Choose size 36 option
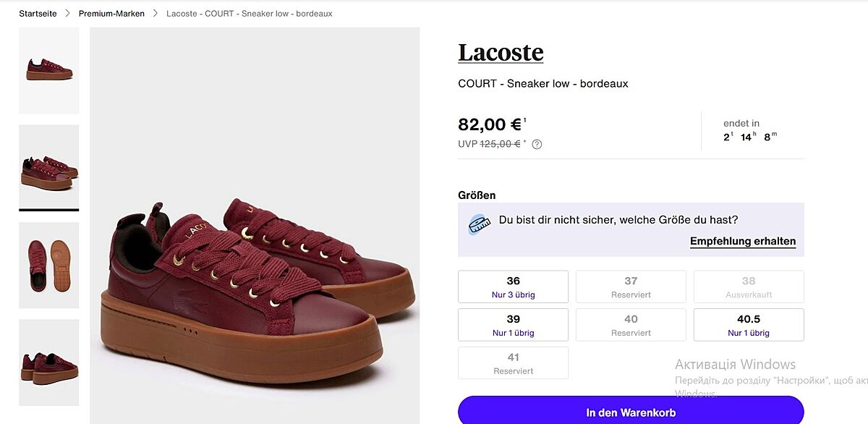 point(513,287)
